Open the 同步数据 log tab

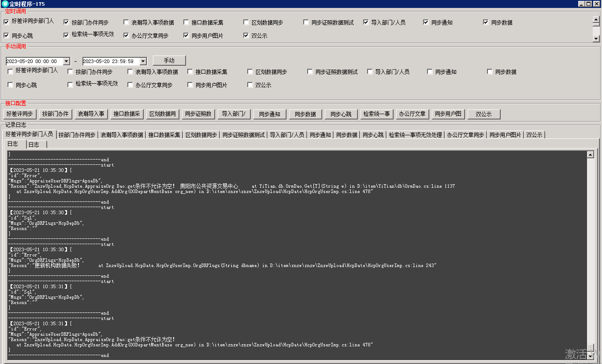click(347, 135)
